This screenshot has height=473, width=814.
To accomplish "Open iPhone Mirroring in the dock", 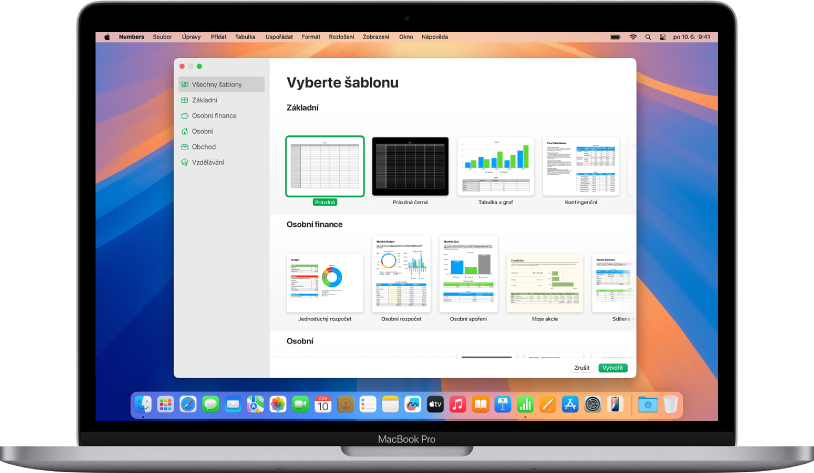I will [615, 404].
